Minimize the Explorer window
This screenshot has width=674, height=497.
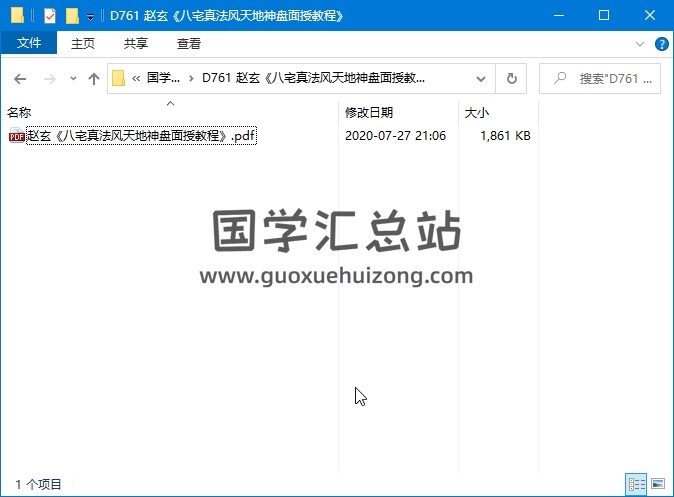[x=559, y=15]
